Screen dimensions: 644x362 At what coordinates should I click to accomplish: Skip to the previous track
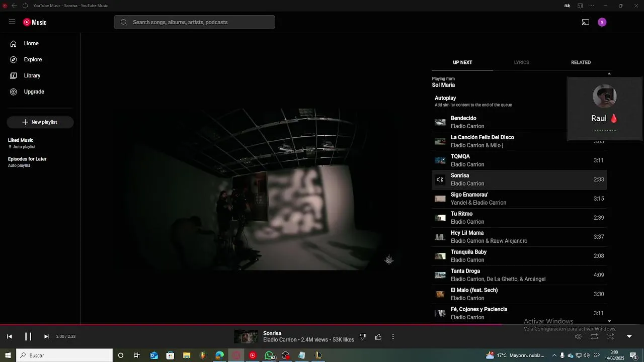point(9,336)
